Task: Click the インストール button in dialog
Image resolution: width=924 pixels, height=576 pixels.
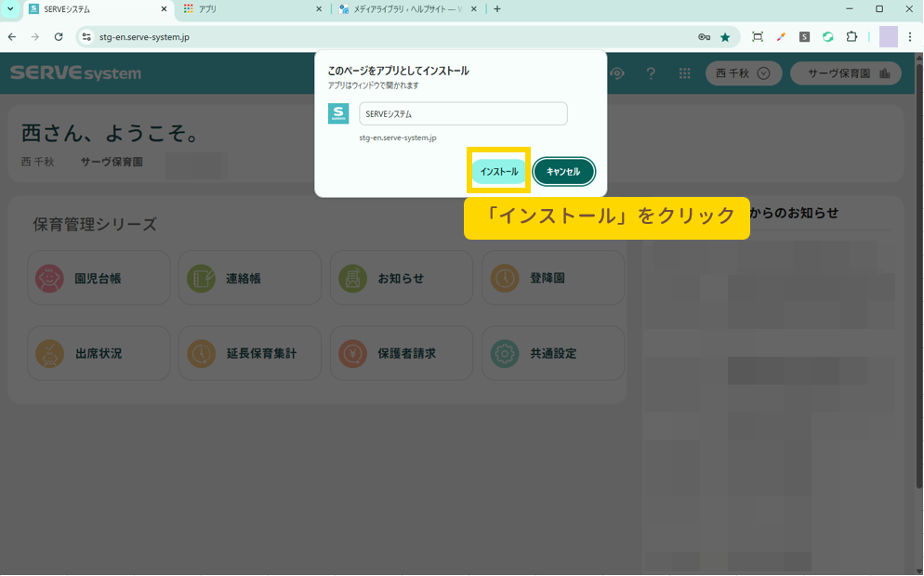Action: point(499,172)
